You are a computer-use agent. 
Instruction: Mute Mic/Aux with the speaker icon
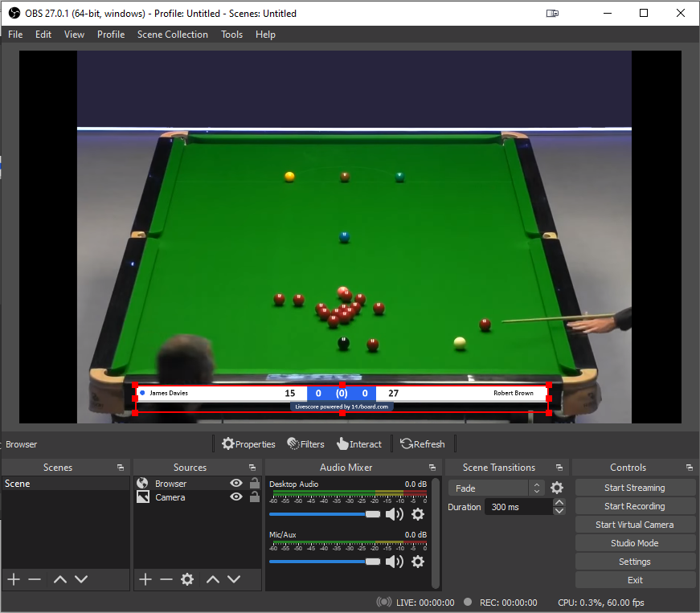click(394, 562)
